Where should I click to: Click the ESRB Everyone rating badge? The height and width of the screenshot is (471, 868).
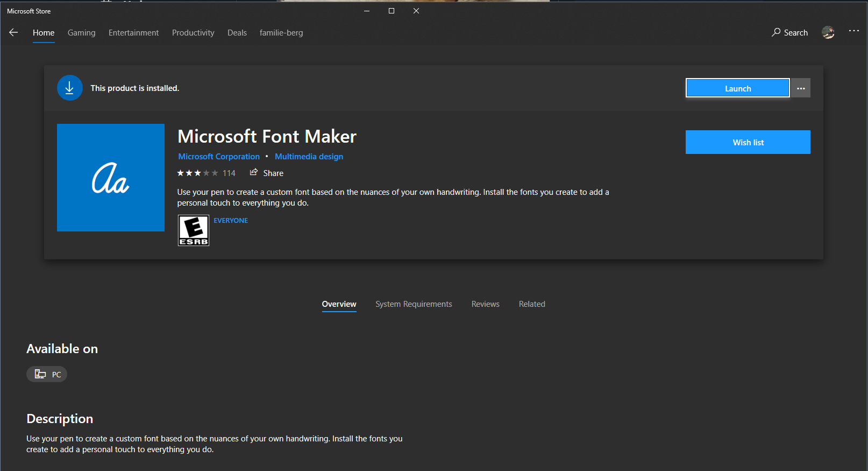pos(194,230)
